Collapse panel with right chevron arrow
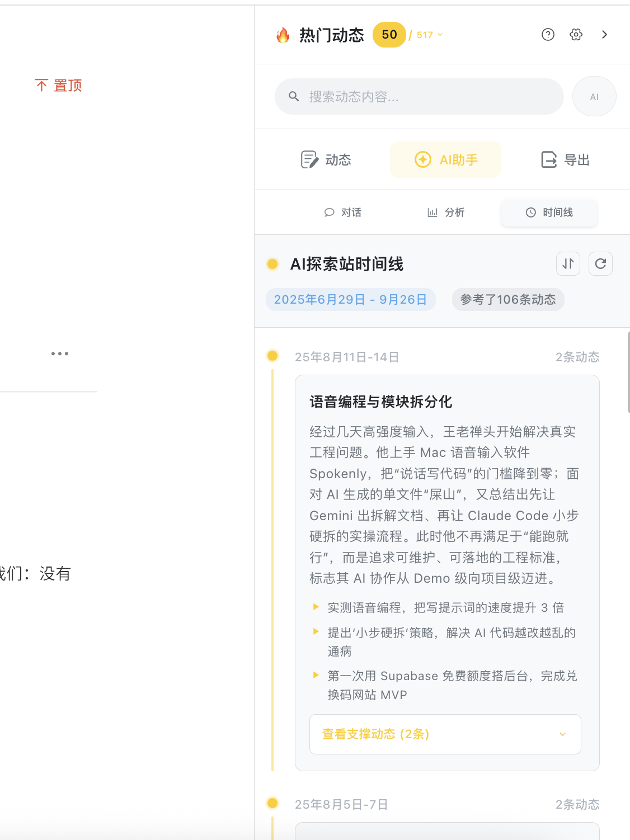The height and width of the screenshot is (840, 630). [604, 35]
